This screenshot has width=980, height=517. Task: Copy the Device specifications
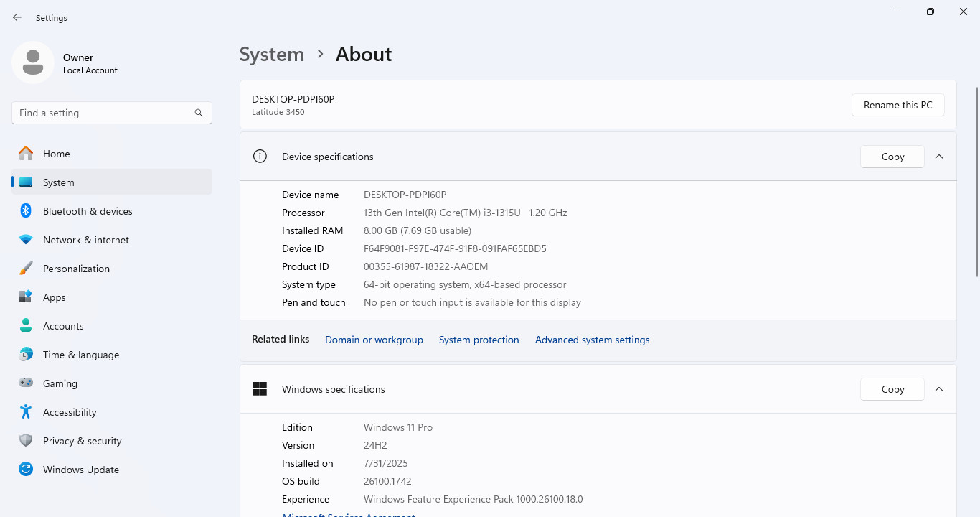[892, 157]
